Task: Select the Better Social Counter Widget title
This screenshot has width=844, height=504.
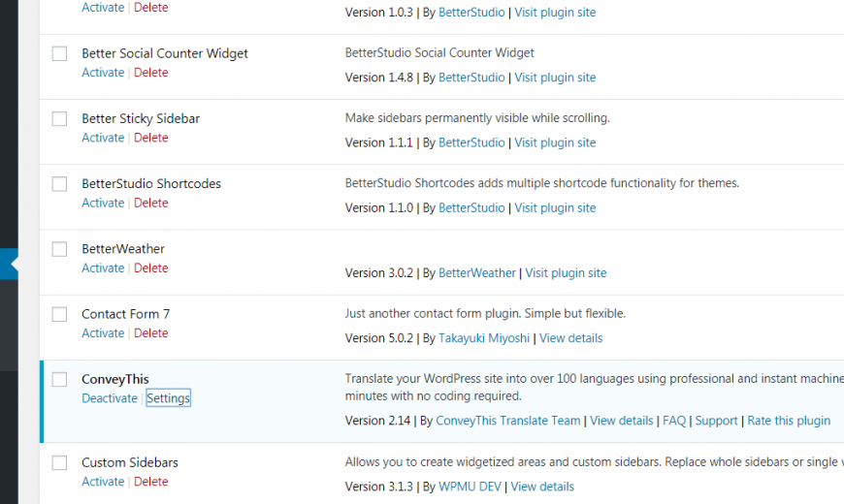Action: pos(165,53)
